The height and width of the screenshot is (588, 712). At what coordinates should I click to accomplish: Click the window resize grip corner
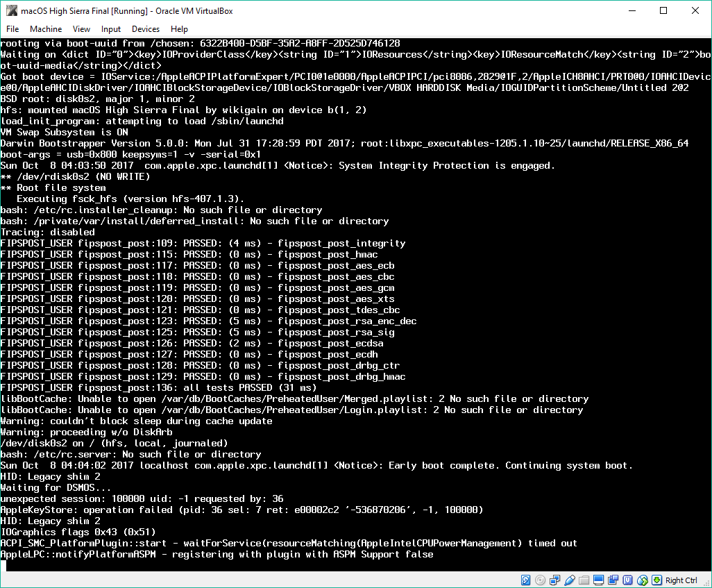706,582
